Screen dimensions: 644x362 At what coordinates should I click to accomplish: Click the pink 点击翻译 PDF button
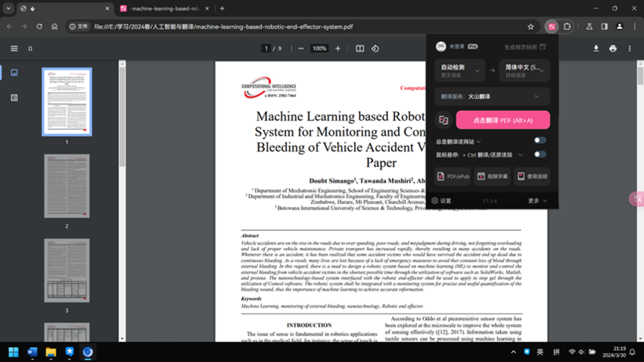502,120
